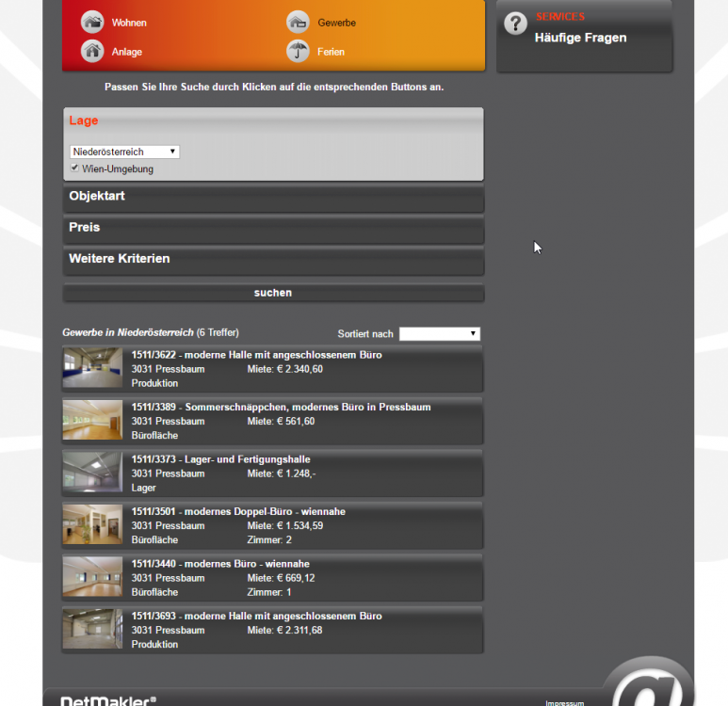Open thumbnail of Sommerschnäppchen office listing
The width and height of the screenshot is (728, 706).
92,420
